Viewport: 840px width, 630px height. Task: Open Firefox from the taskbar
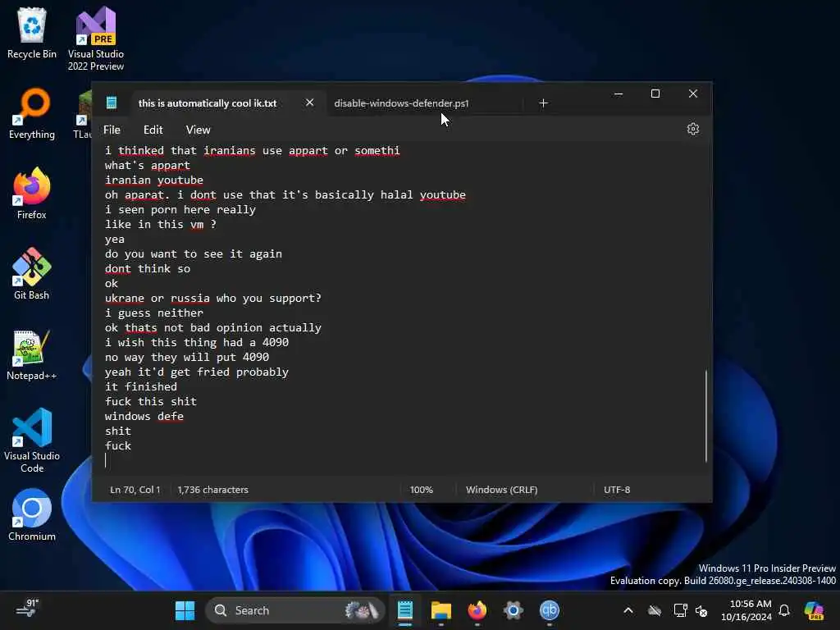[477, 610]
